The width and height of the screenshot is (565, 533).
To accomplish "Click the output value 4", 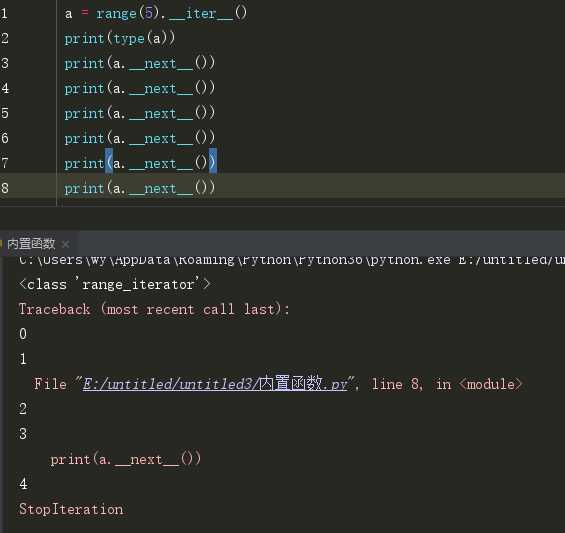I will pyautogui.click(x=23, y=484).
